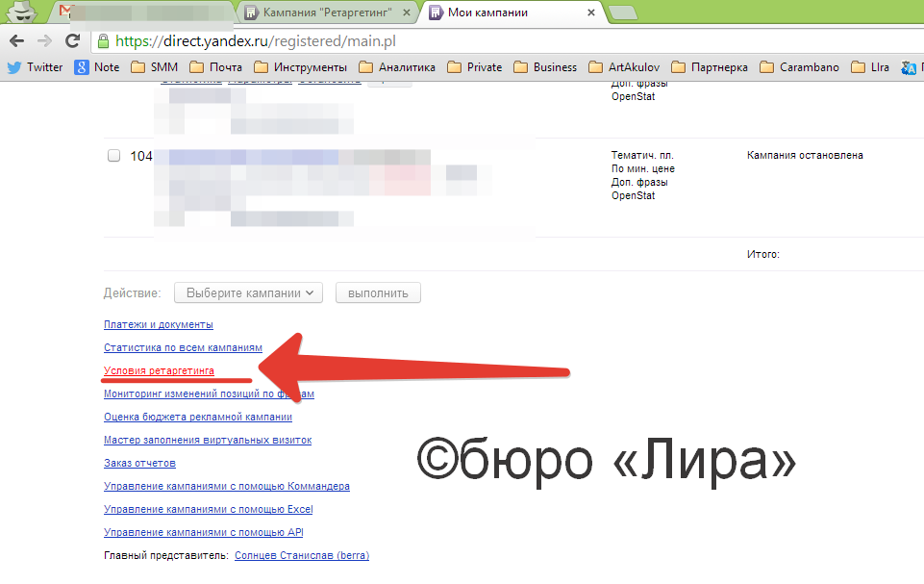This screenshot has width=924, height=584.
Task: Open the Выберите кампании dropdown
Action: [x=247, y=292]
